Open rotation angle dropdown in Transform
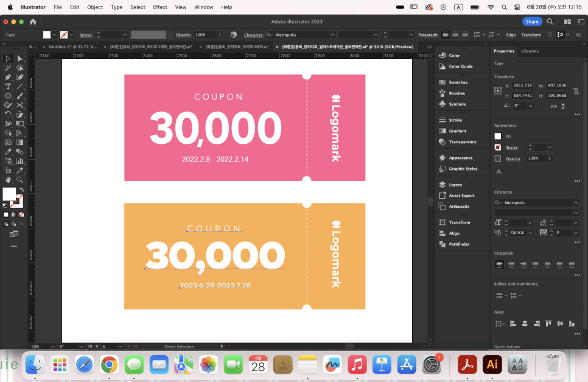588x382 pixels. click(x=531, y=106)
